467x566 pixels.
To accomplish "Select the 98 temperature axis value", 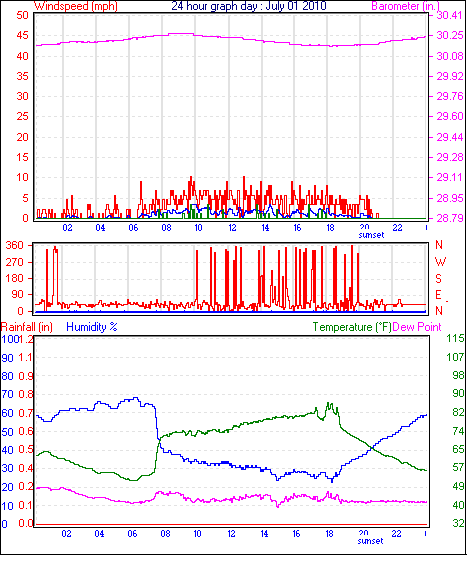I will 458,375.
